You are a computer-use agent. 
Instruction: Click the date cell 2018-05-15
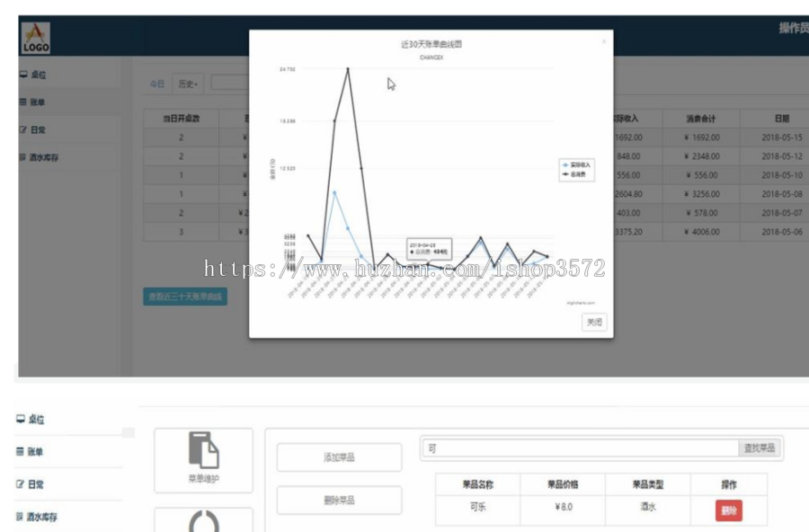(782, 137)
